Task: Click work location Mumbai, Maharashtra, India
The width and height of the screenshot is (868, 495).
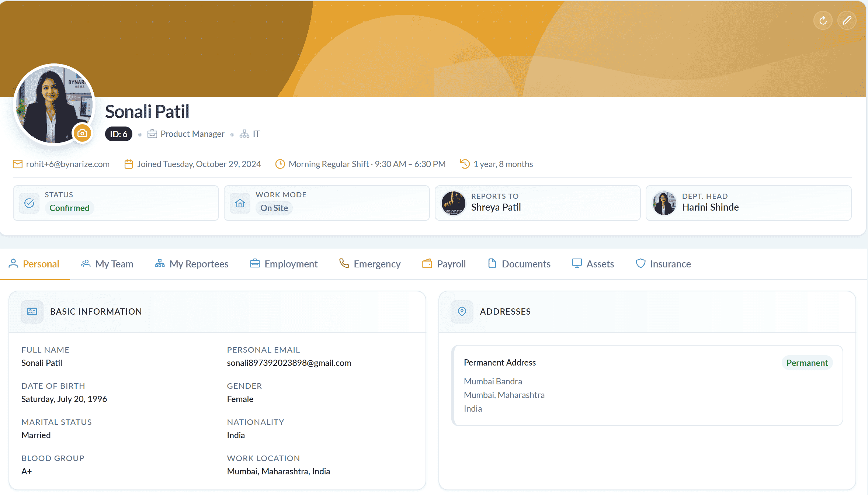Action: [278, 471]
